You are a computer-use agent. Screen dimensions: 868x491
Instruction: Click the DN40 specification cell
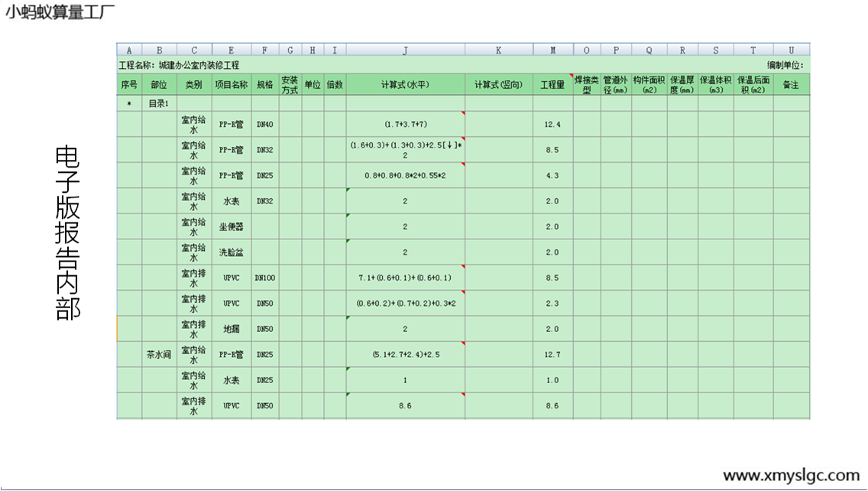264,124
